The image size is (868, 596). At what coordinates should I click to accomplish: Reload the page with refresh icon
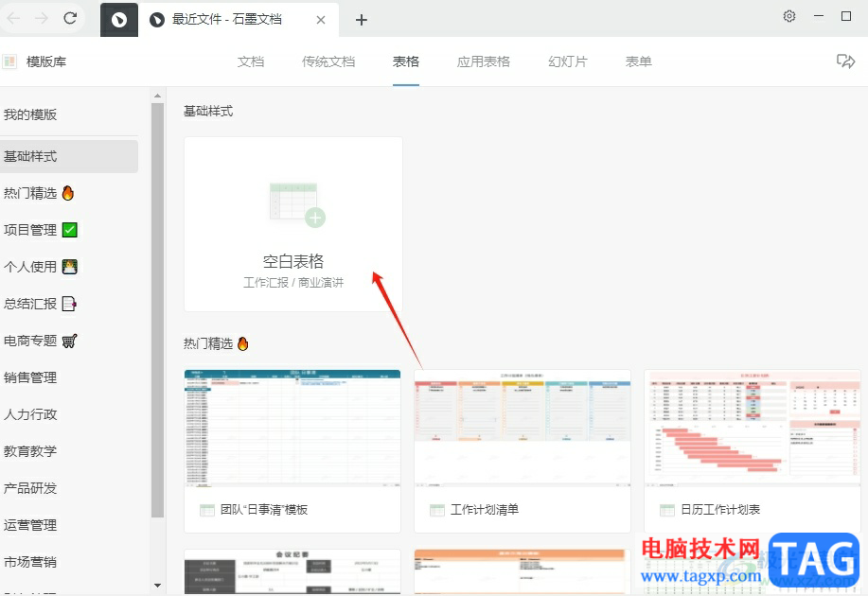click(x=70, y=18)
